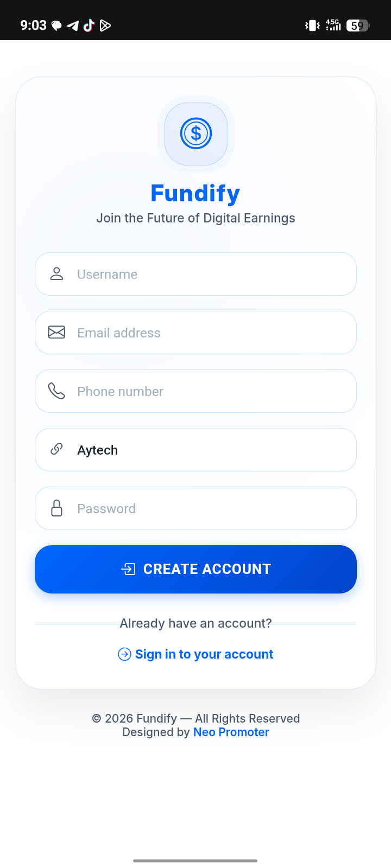
Task: Focus the Email address input field
Action: click(x=206, y=333)
